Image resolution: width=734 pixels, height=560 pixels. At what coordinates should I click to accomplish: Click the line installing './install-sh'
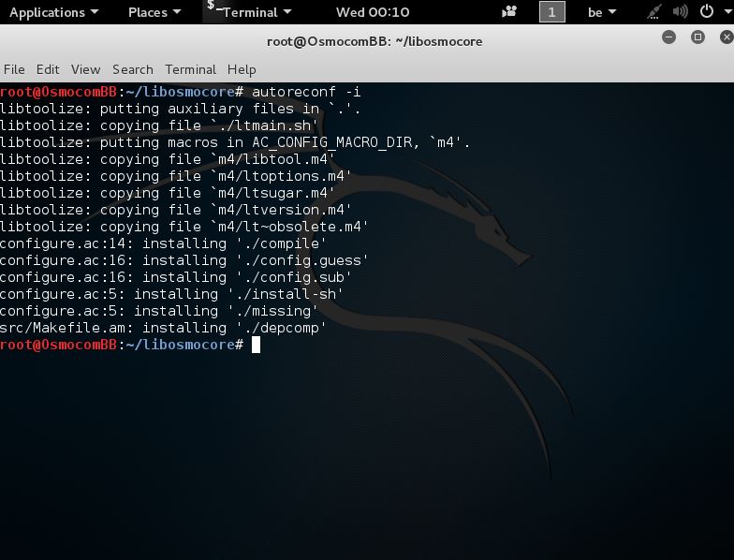pos(172,294)
